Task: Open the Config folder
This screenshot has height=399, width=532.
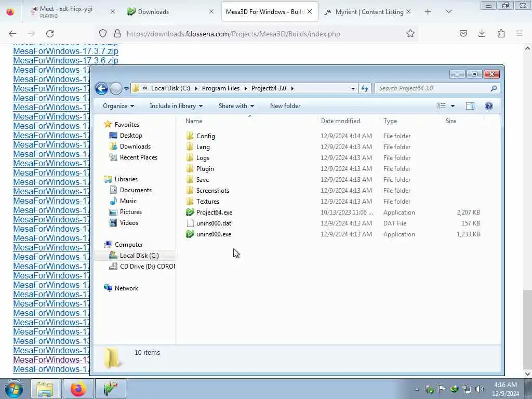Action: coord(205,136)
